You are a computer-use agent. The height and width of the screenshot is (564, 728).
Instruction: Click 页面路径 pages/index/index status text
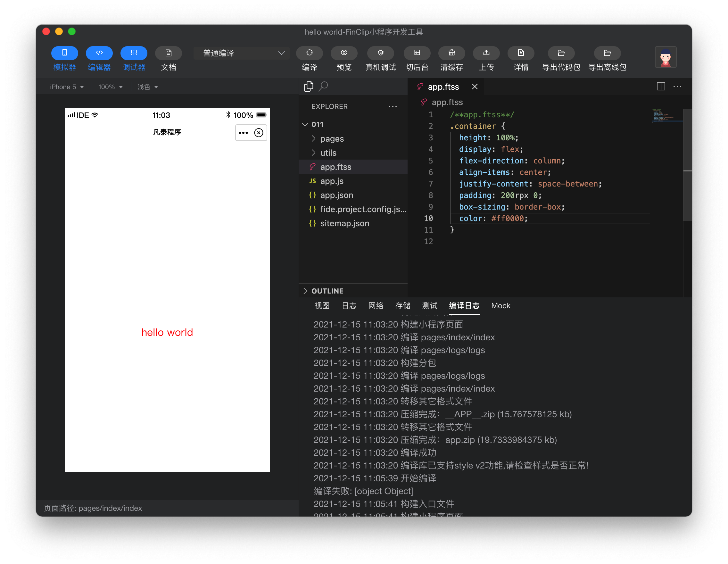(x=93, y=508)
